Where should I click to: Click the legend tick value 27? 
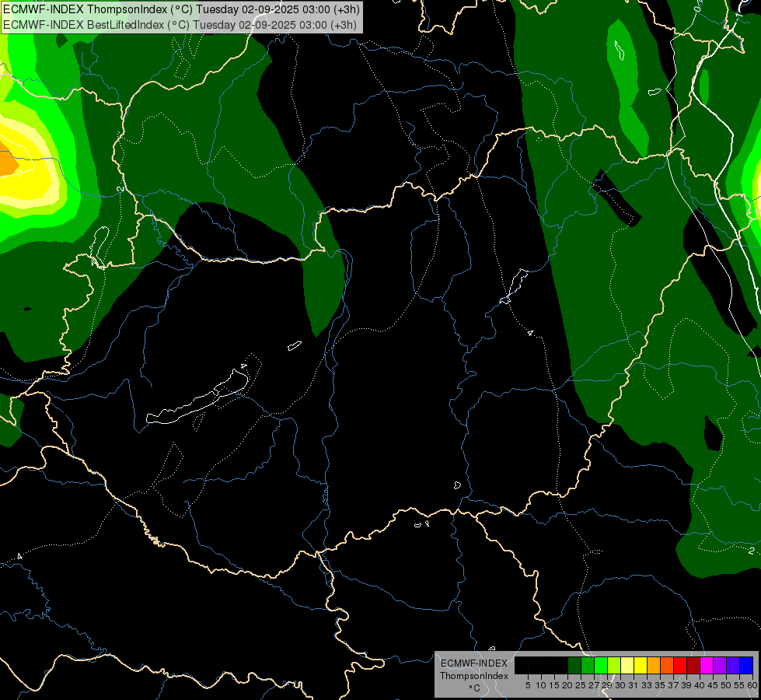pyautogui.click(x=594, y=685)
